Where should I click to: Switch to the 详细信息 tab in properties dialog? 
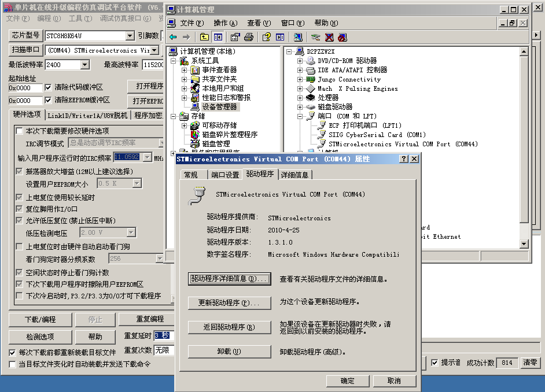296,174
